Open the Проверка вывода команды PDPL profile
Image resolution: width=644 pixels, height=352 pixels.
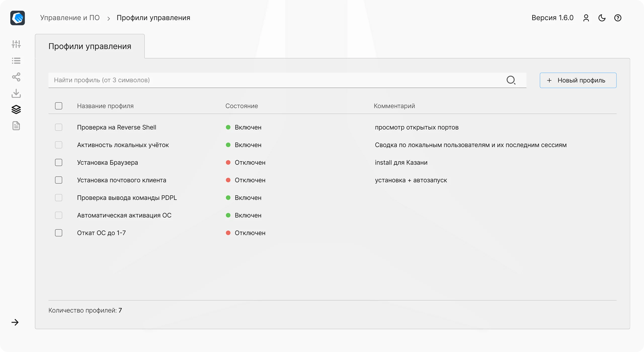point(127,198)
